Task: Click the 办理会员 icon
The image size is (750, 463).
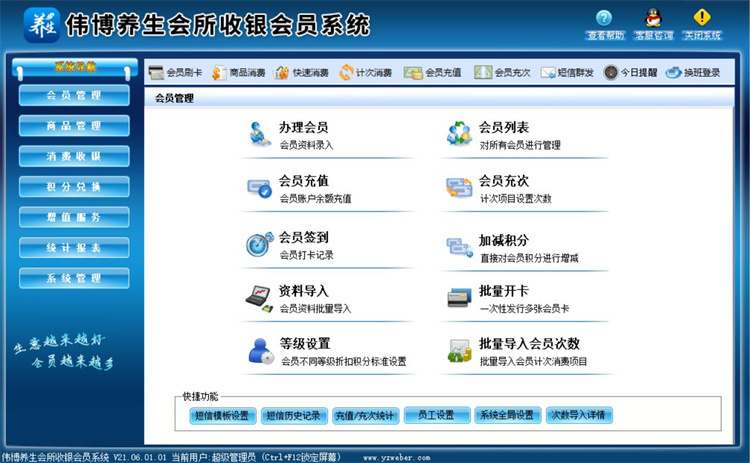Action: 260,135
